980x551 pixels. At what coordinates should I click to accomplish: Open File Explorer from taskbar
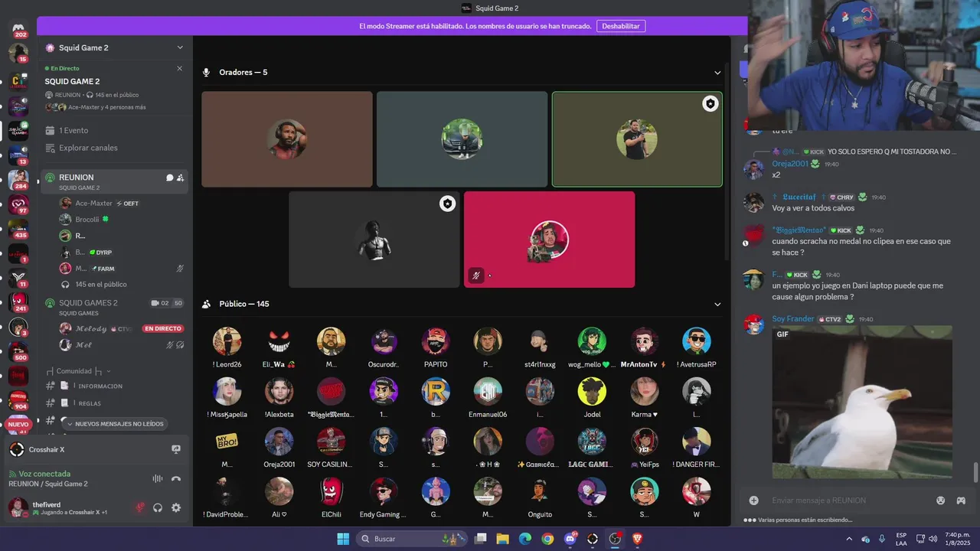point(502,539)
